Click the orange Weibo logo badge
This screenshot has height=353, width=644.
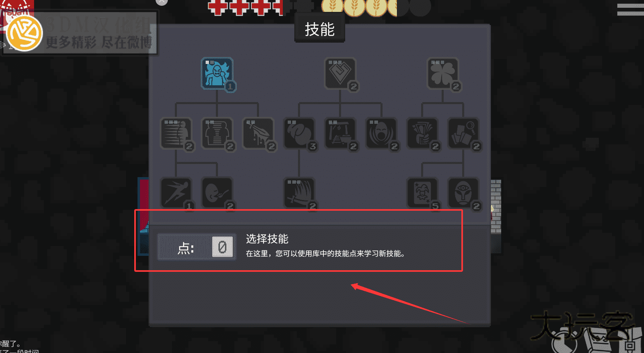coord(25,34)
